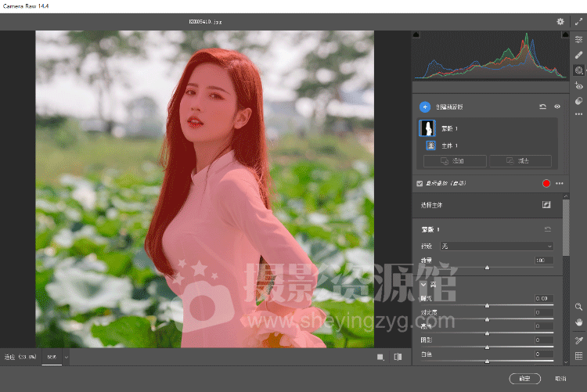Select the Healing brush tool
The height and width of the screenshot is (392, 587).
pyautogui.click(x=578, y=55)
